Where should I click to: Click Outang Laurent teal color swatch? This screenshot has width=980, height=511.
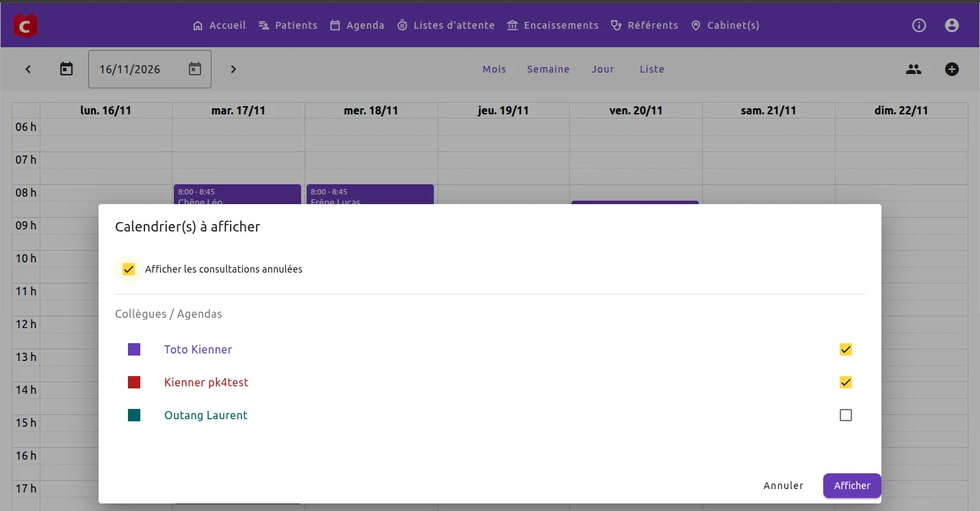tap(134, 415)
